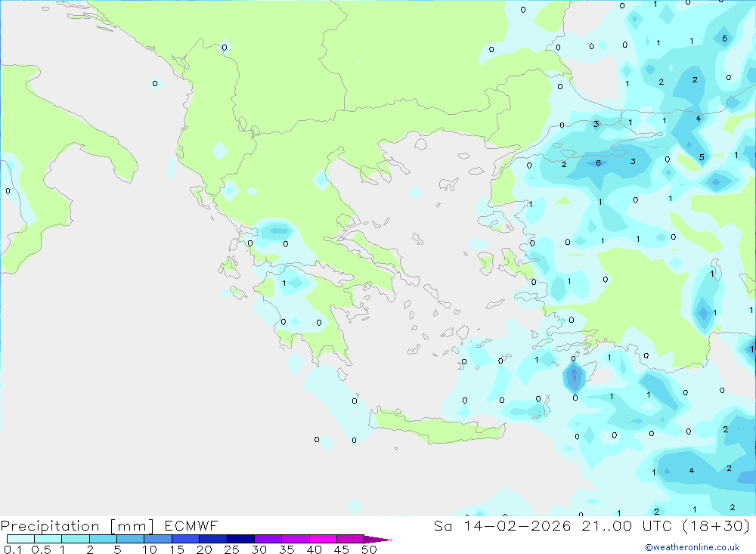
Task: Click the 25–30 mm legend color swatch
Action: (240, 539)
